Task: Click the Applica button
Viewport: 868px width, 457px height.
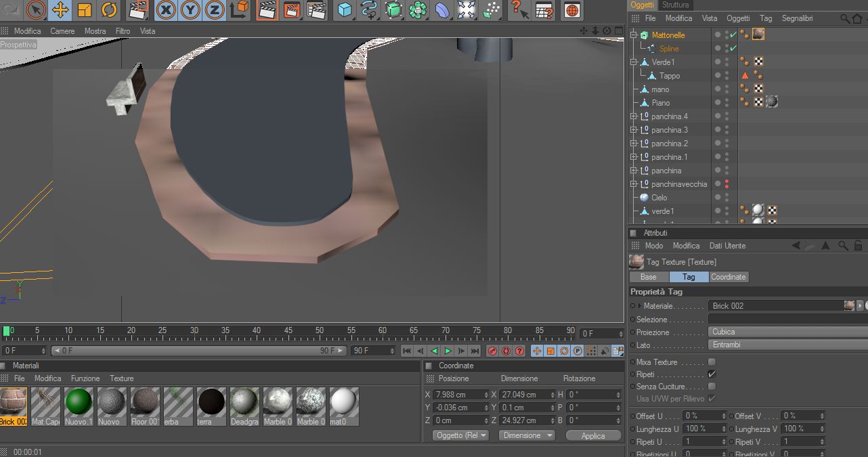Action: pyautogui.click(x=593, y=435)
